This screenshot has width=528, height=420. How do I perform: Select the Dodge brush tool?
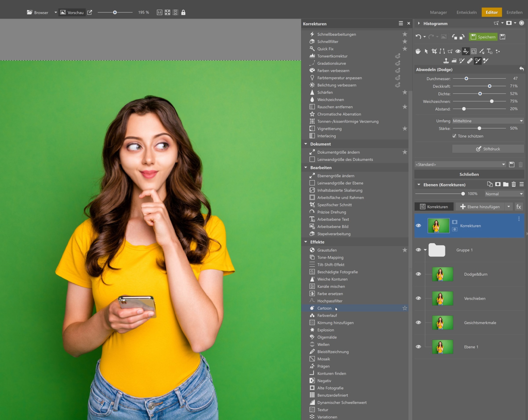478,61
